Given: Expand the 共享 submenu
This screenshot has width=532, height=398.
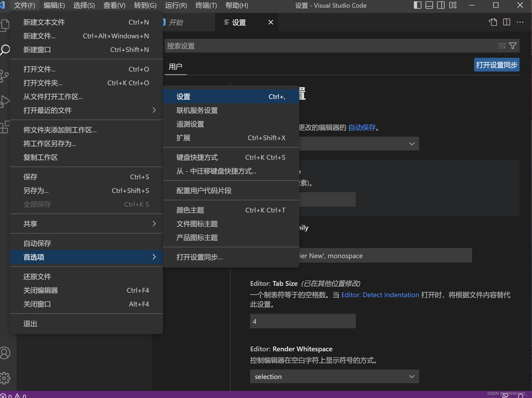Looking at the screenshot, I should click(86, 224).
